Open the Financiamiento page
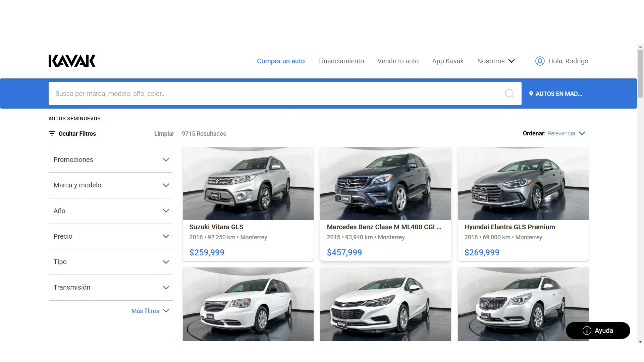644x362 pixels. tap(341, 61)
